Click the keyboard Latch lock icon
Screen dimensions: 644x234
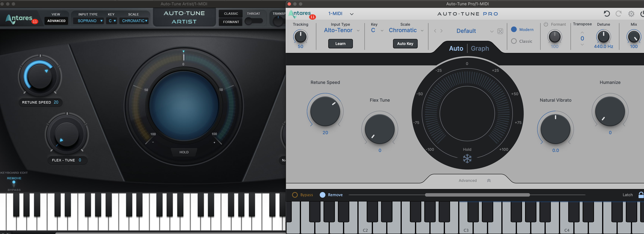pyautogui.click(x=641, y=195)
